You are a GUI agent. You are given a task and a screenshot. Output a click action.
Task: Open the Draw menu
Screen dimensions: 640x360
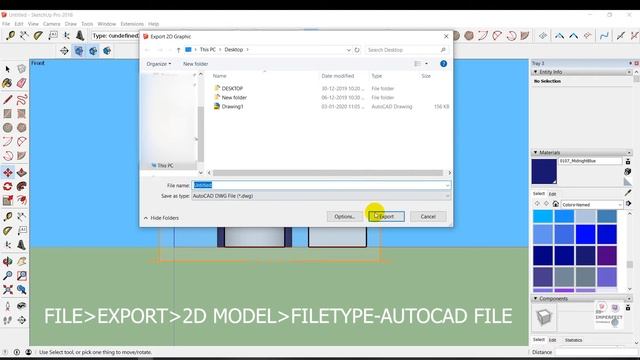click(71, 24)
